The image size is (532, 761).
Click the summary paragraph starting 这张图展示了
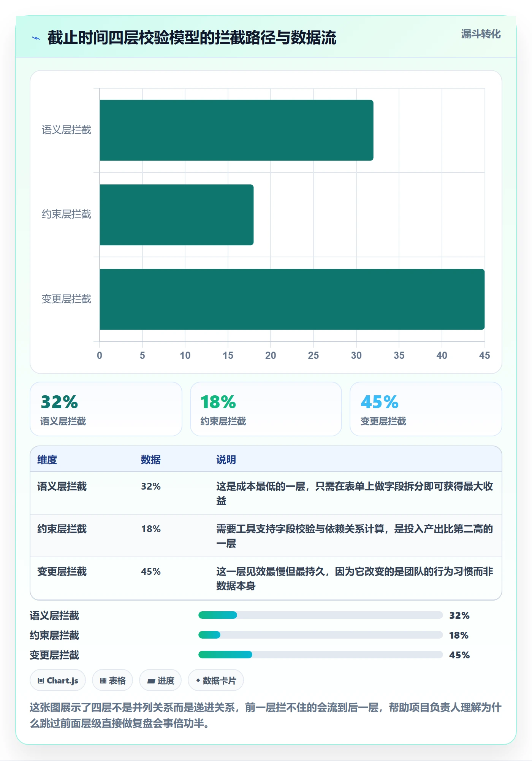pos(266,715)
